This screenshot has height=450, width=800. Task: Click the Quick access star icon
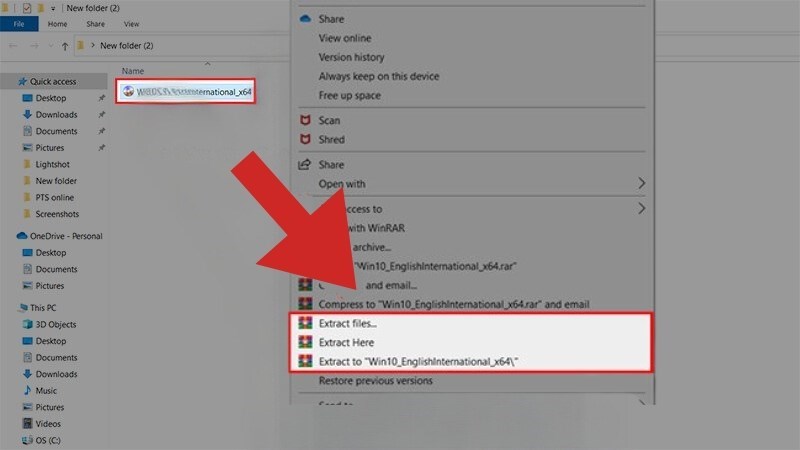click(22, 81)
